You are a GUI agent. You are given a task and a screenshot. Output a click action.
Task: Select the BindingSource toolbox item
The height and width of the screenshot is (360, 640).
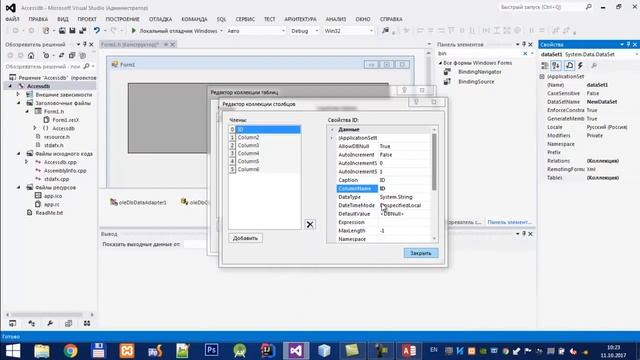(x=476, y=82)
